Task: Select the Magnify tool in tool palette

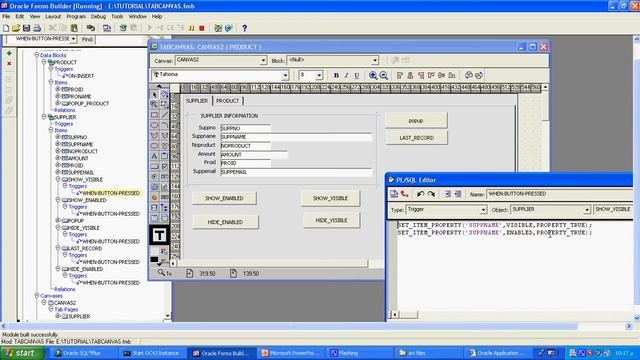Action: pos(154,105)
